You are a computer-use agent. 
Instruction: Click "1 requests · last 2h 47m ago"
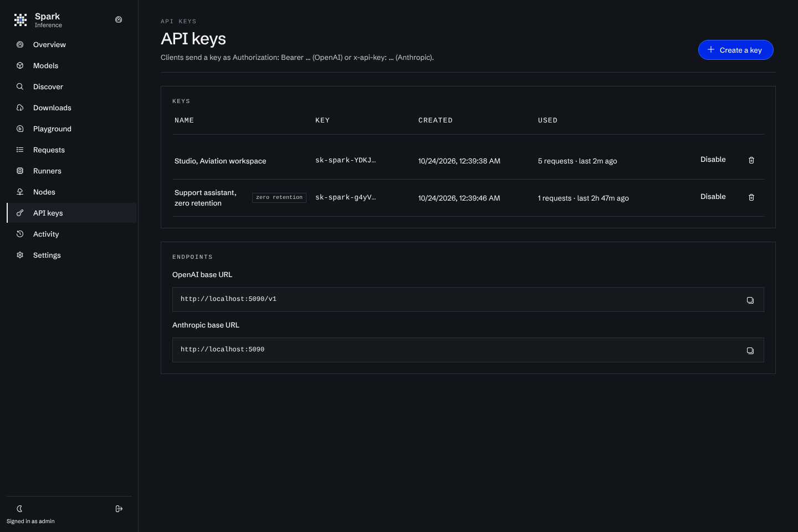click(x=583, y=198)
